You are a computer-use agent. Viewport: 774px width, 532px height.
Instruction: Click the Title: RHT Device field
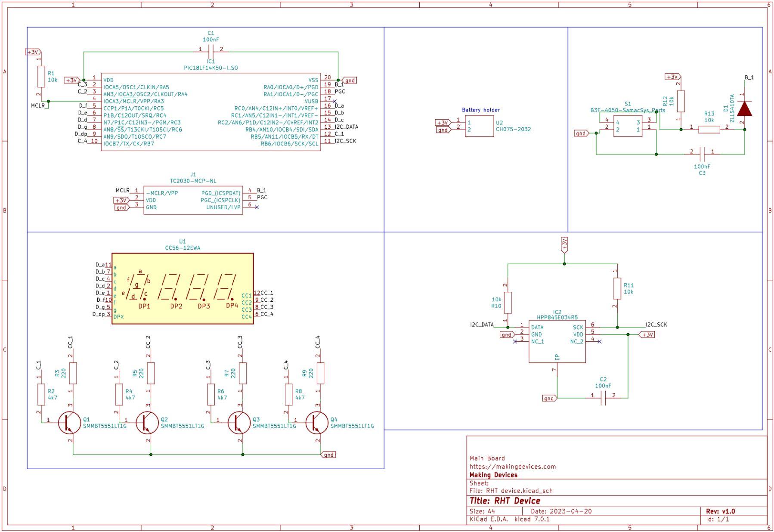(x=505, y=500)
